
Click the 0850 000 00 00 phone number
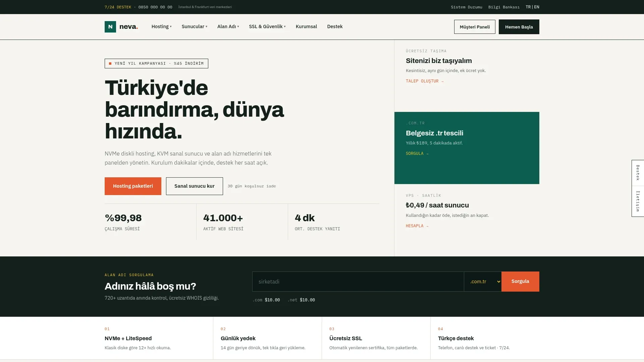click(x=155, y=7)
